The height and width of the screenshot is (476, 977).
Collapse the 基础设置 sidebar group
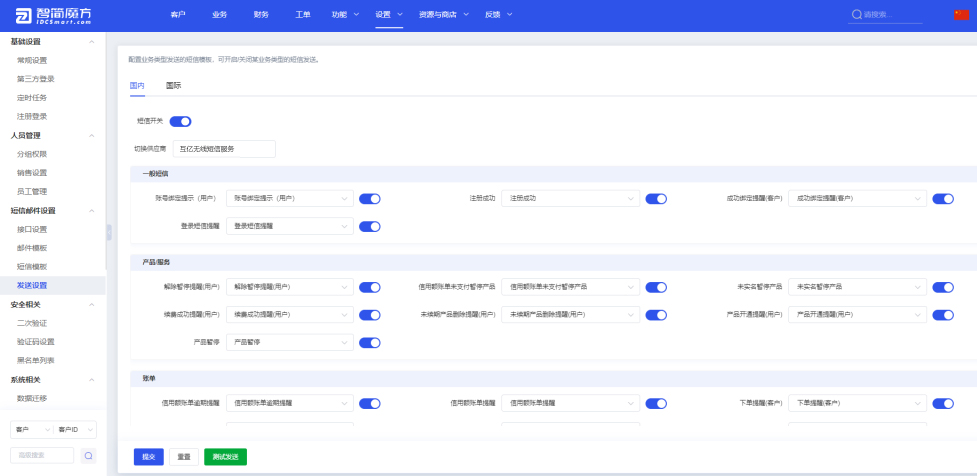[x=92, y=42]
